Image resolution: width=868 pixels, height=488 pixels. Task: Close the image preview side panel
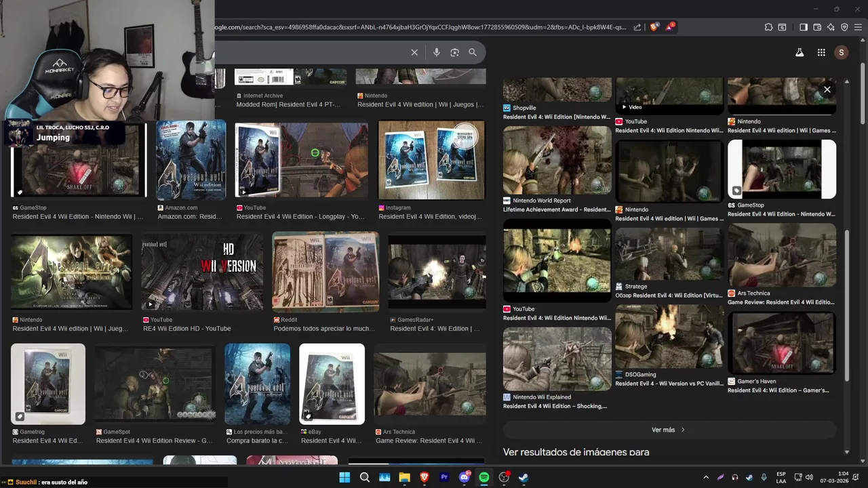point(827,89)
